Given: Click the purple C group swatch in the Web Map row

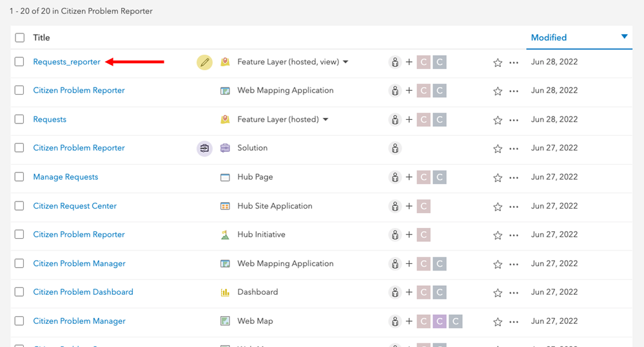Looking at the screenshot, I should point(440,321).
